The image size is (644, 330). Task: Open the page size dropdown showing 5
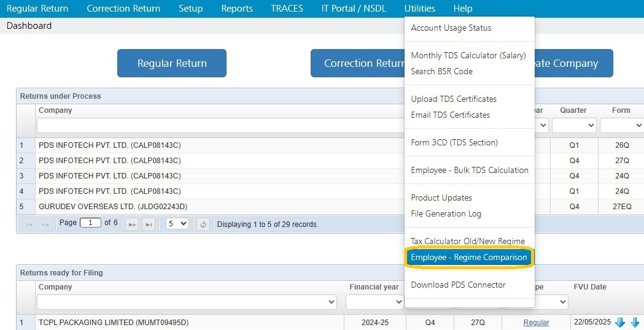point(177,224)
